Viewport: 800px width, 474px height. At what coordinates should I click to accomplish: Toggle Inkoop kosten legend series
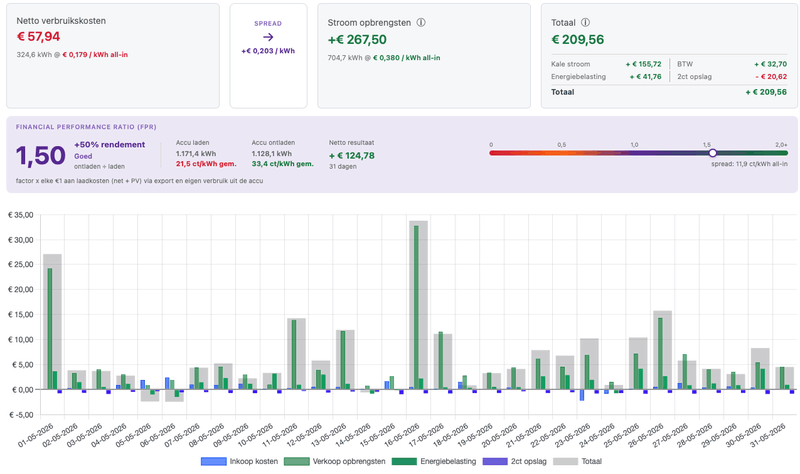pyautogui.click(x=239, y=461)
